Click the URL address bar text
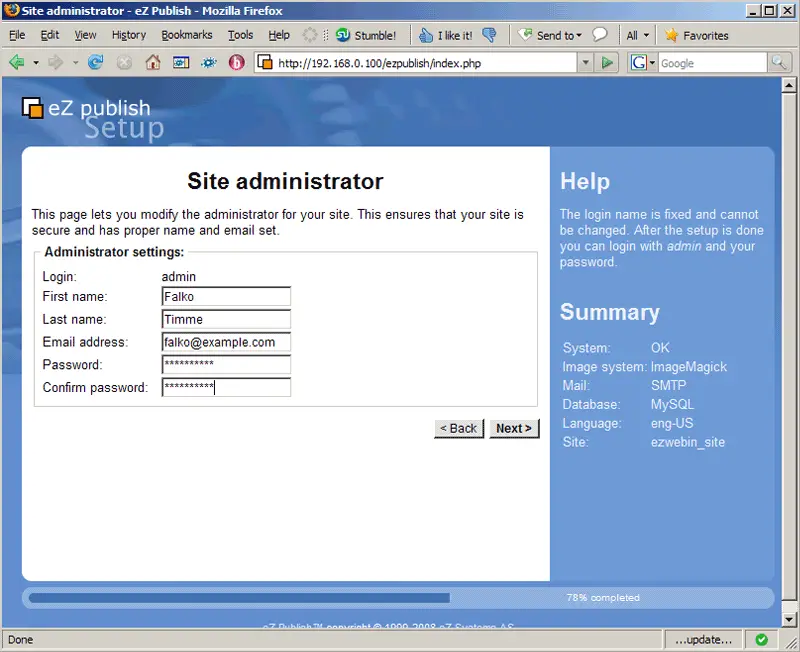This screenshot has height=652, width=800. [379, 63]
